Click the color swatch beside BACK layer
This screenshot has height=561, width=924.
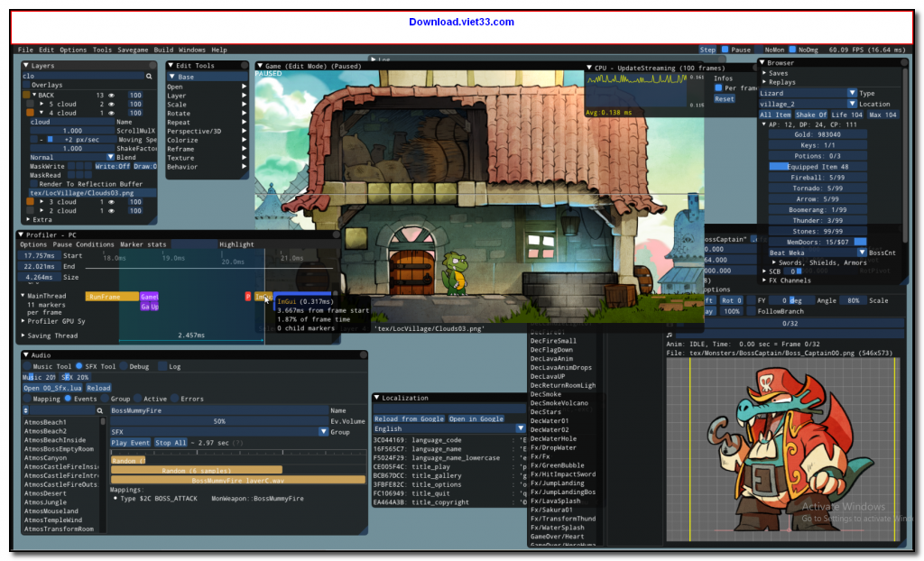click(x=26, y=95)
